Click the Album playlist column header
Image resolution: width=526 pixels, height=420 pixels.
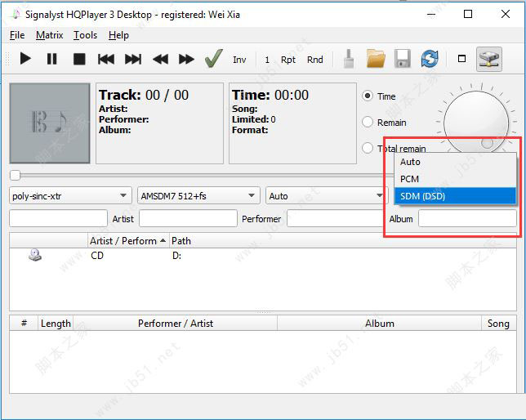pyautogui.click(x=380, y=324)
